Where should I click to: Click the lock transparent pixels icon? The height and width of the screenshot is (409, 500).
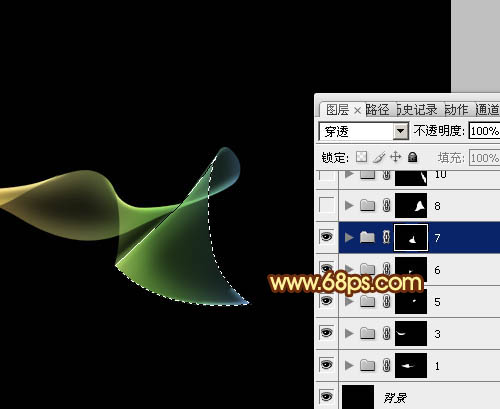coord(362,157)
